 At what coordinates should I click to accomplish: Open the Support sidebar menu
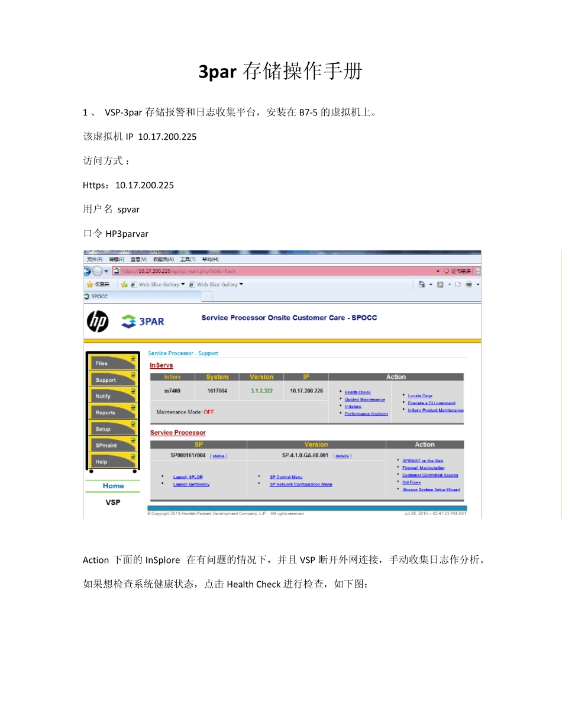pos(112,379)
